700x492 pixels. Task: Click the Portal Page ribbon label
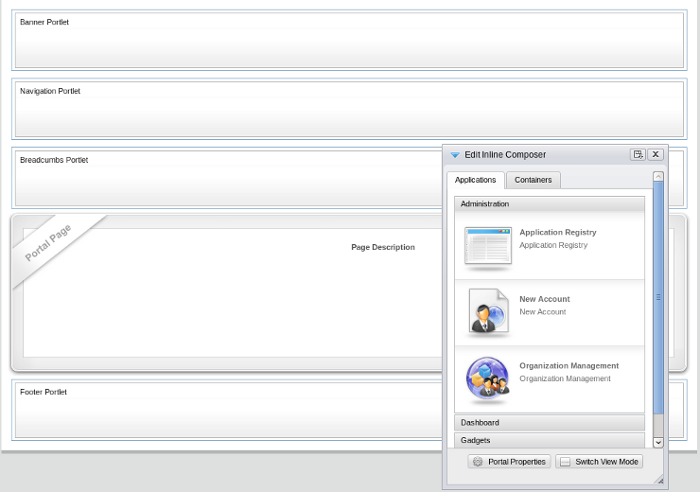pos(48,242)
